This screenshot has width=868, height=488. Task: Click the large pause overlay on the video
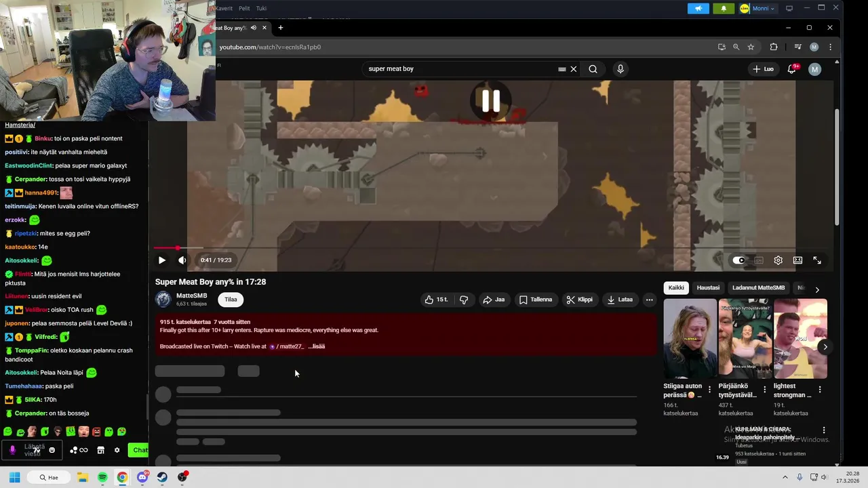click(491, 101)
